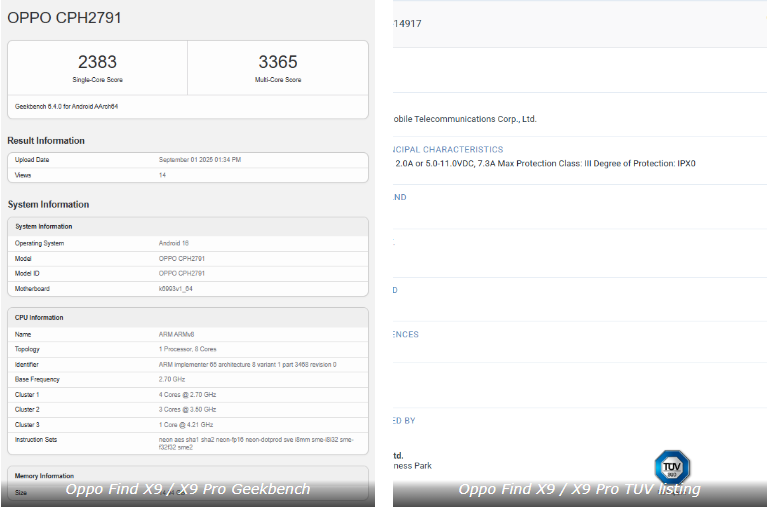Open the Geekbench screenshot thumbnail
This screenshot has height=507, width=768.
click(x=188, y=250)
